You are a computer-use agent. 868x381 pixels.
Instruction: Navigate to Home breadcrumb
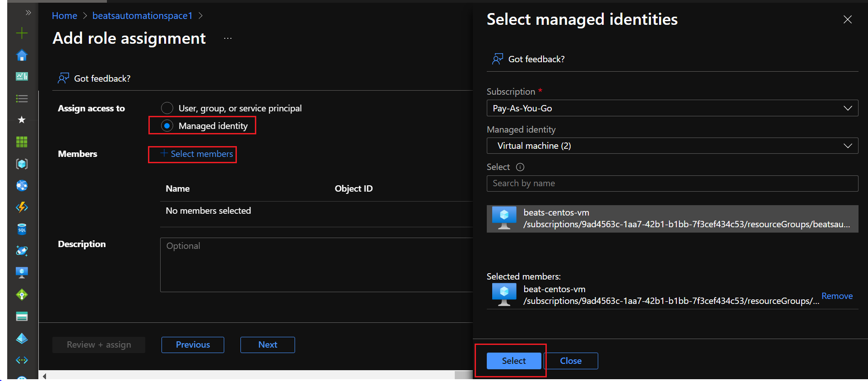[x=65, y=16]
